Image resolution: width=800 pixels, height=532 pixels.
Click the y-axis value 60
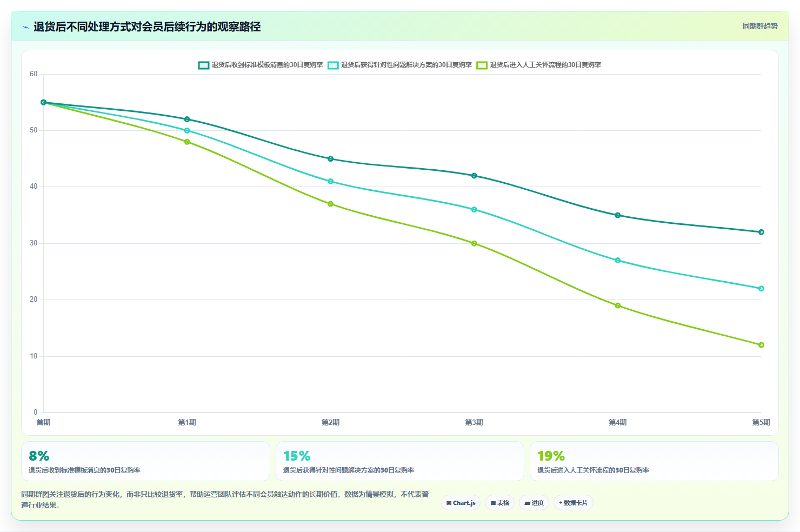point(34,74)
